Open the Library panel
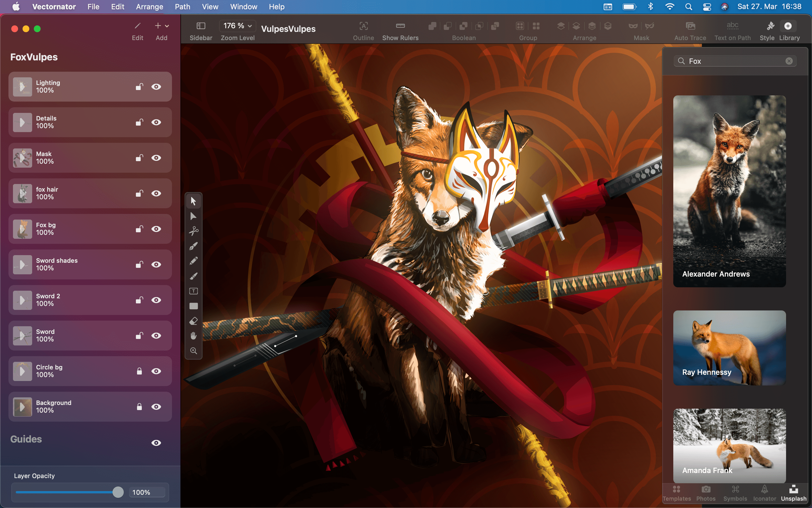 tap(788, 26)
